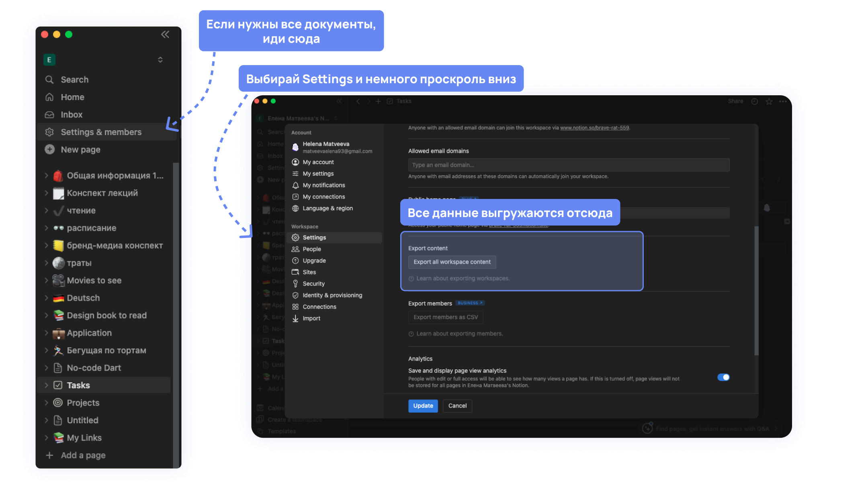Expand the Movies to see page
Screen dimensions: 868x492
(x=46, y=281)
